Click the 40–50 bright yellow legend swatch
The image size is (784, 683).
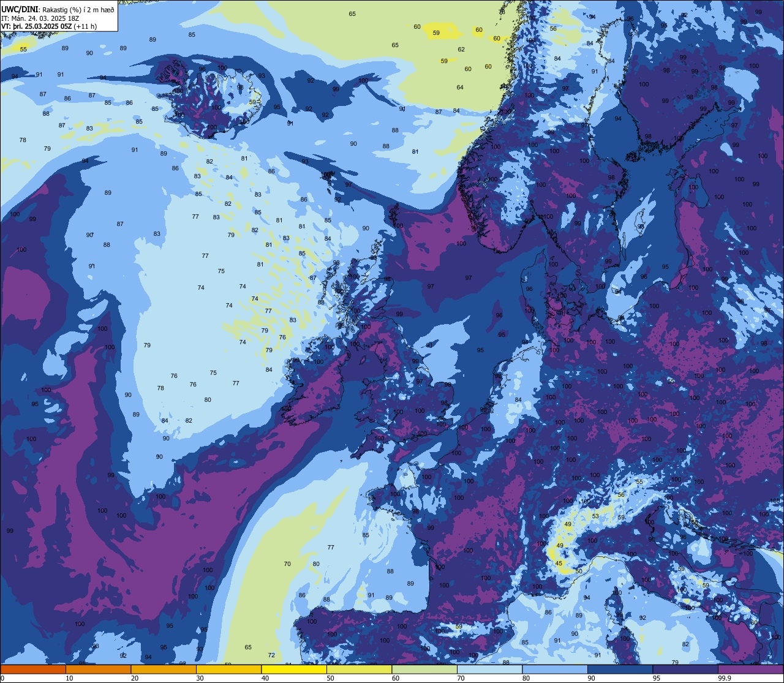tap(294, 669)
